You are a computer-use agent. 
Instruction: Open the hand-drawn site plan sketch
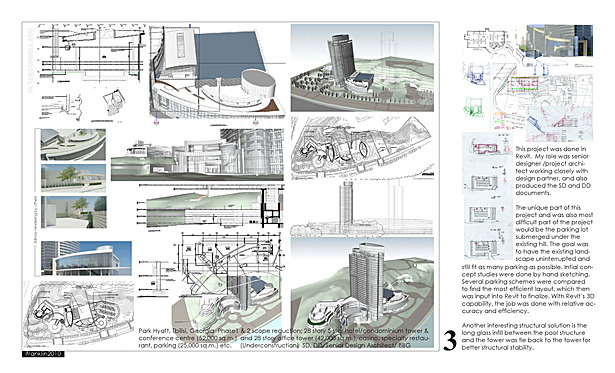click(x=362, y=147)
